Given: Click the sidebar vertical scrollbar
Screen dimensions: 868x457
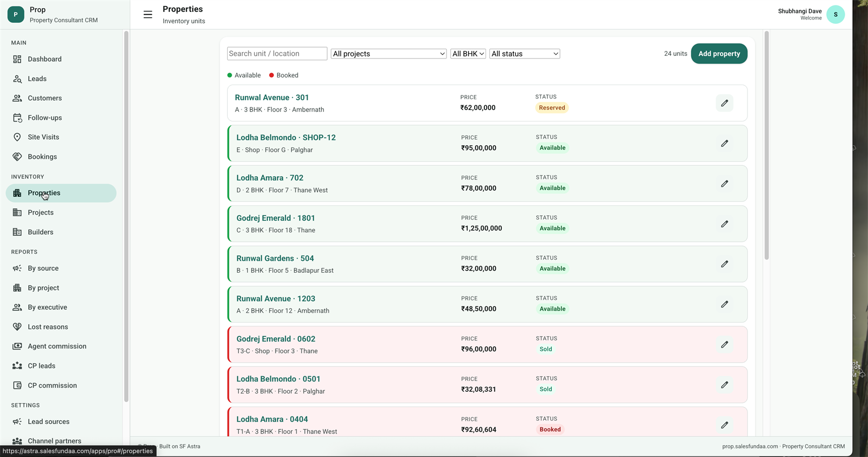Looking at the screenshot, I should [126, 216].
